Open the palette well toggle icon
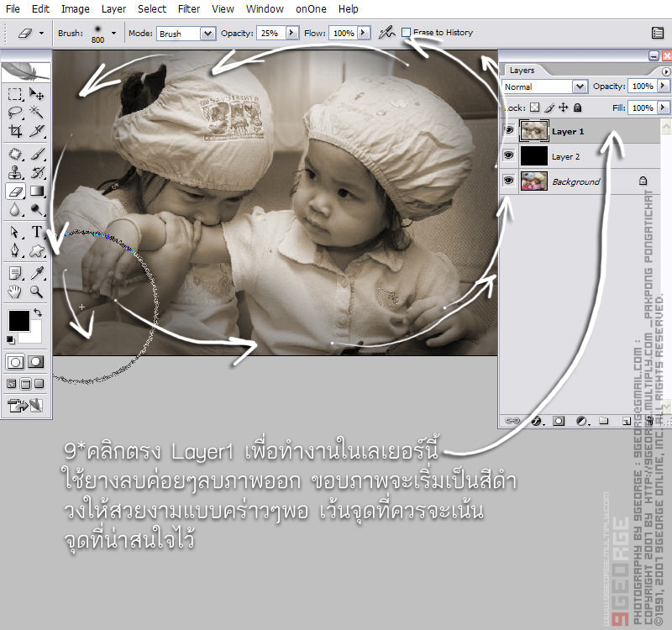Viewport: 672px width, 630px height. [x=658, y=33]
